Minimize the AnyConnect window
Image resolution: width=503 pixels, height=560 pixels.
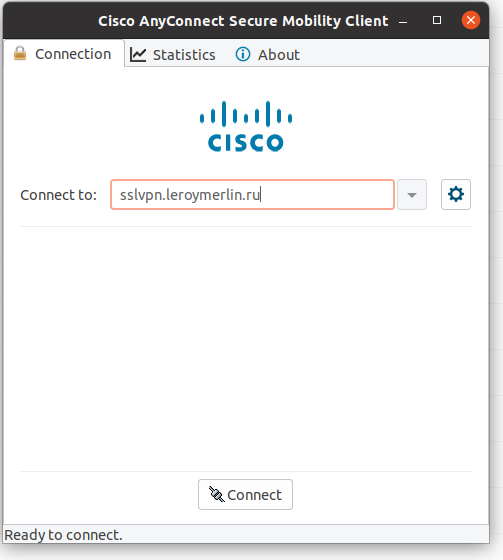(x=403, y=21)
